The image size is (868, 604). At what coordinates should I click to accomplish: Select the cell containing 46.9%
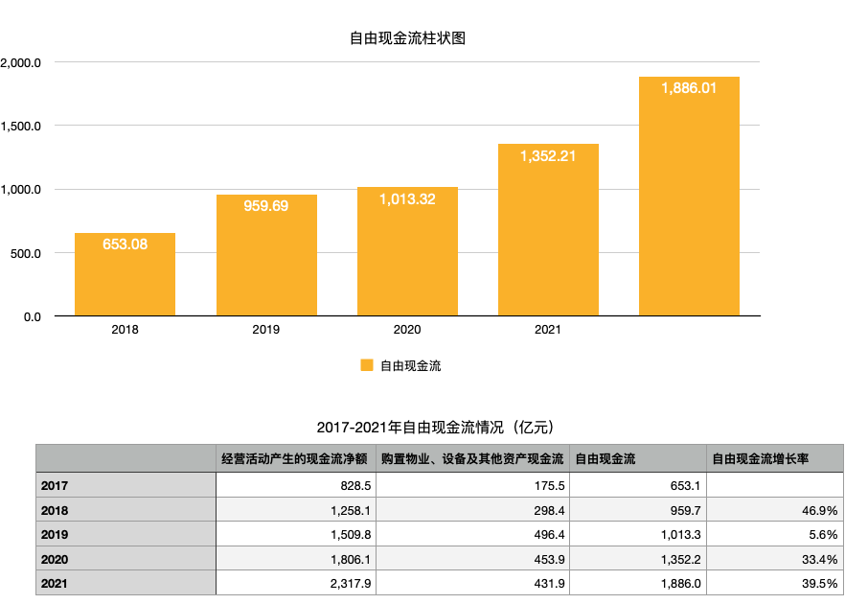[774, 510]
